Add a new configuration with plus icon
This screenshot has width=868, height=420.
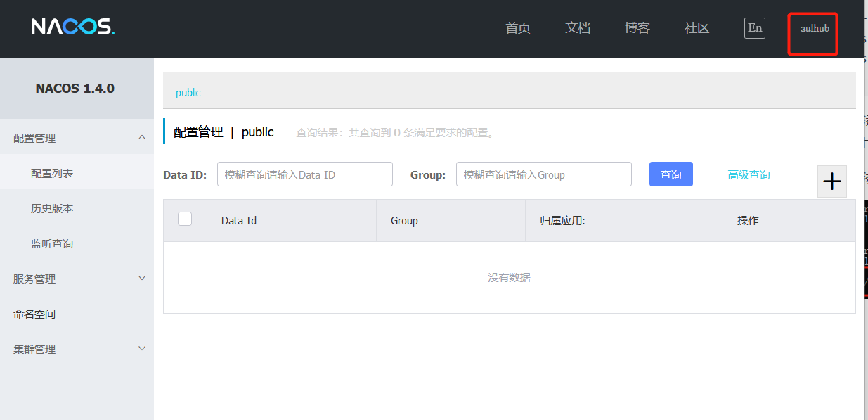click(832, 182)
